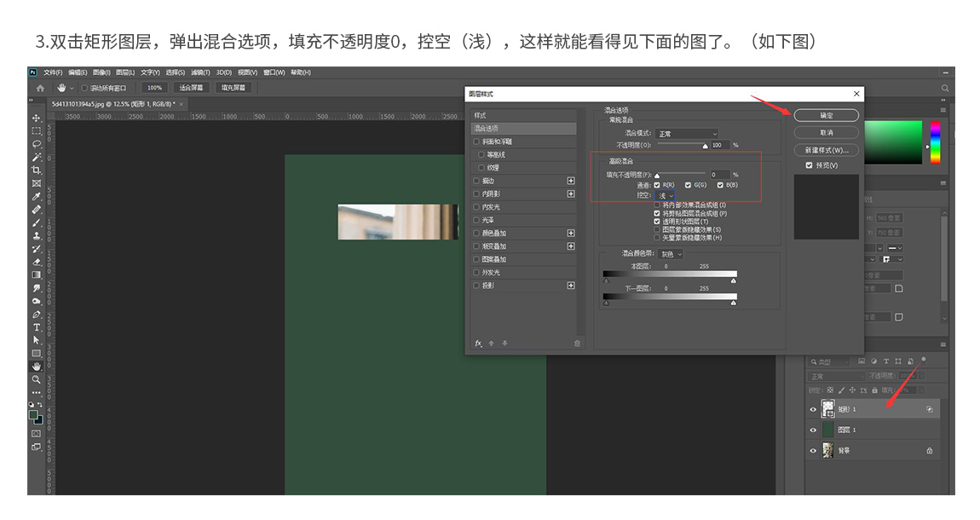Hide the 矩形 1 layer visibility eye

pyautogui.click(x=812, y=409)
